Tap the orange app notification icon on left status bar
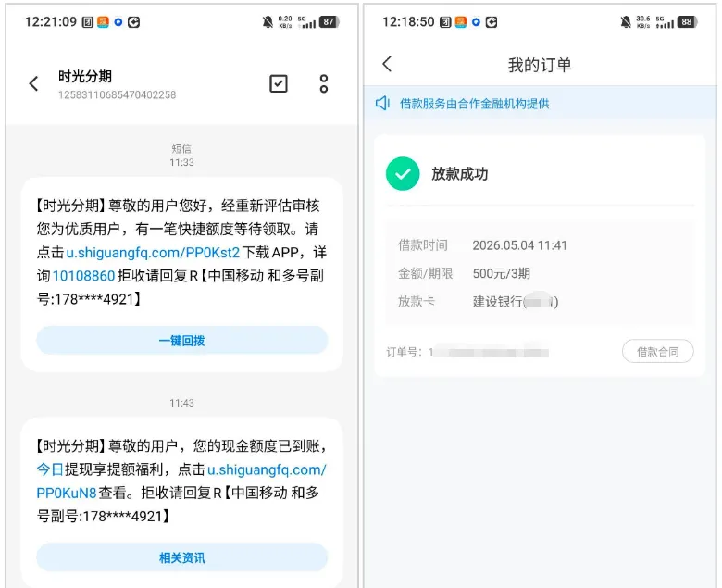Viewport: 722px width, 588px height. (103, 21)
